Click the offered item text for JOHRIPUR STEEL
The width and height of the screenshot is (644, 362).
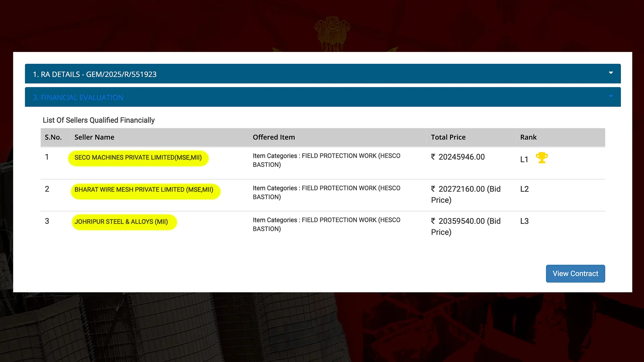[x=326, y=225]
